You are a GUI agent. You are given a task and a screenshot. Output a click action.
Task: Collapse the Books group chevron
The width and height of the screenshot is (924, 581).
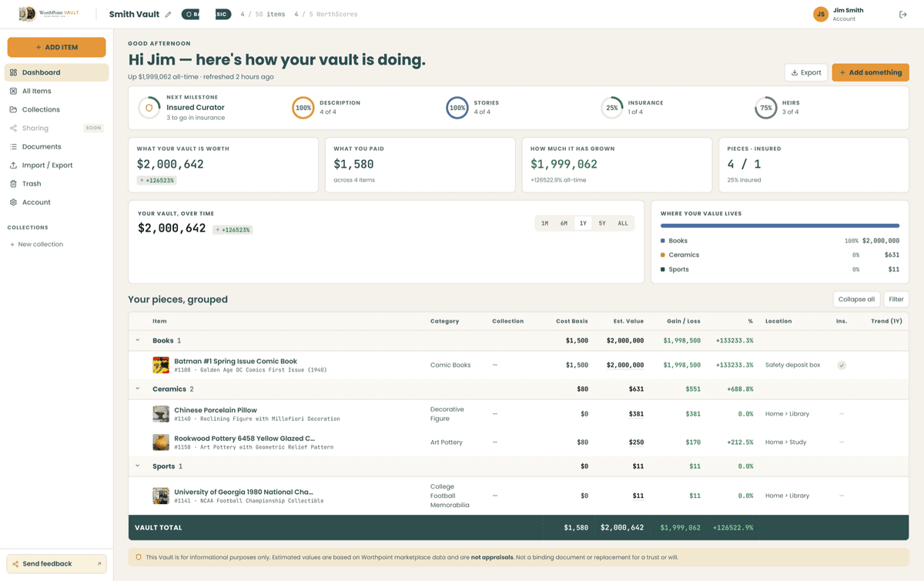click(138, 340)
